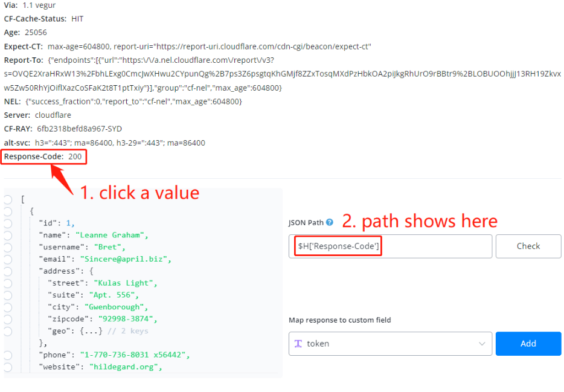Screen dimensions: 564x392
Task: Click the Response-Code 200 header value
Action: (74, 157)
